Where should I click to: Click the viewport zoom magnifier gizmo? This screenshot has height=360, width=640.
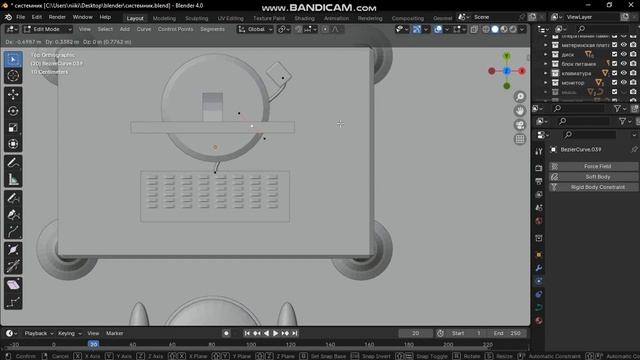[520, 97]
